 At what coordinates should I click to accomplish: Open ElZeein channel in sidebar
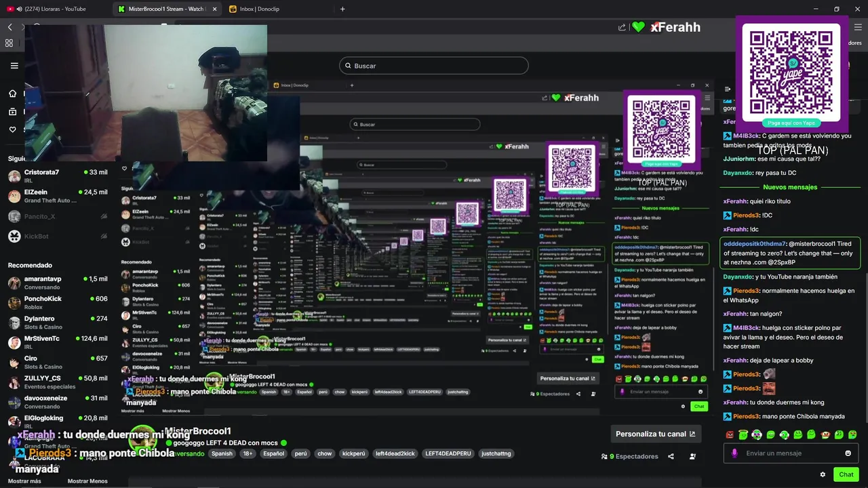(x=58, y=196)
